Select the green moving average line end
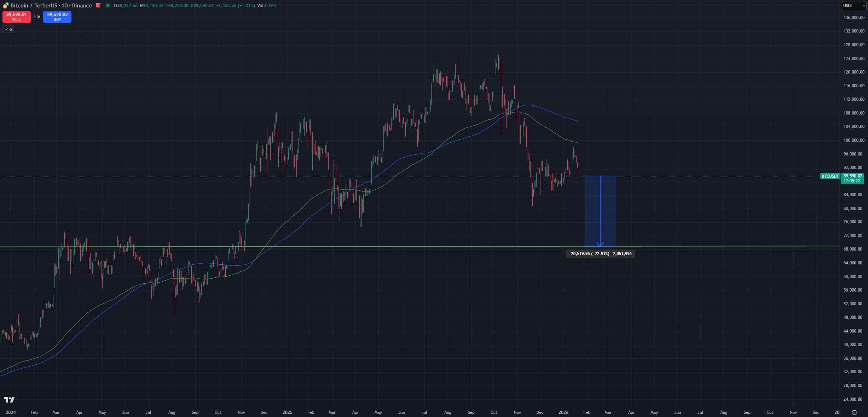This screenshot has height=417, width=868. tap(578, 143)
